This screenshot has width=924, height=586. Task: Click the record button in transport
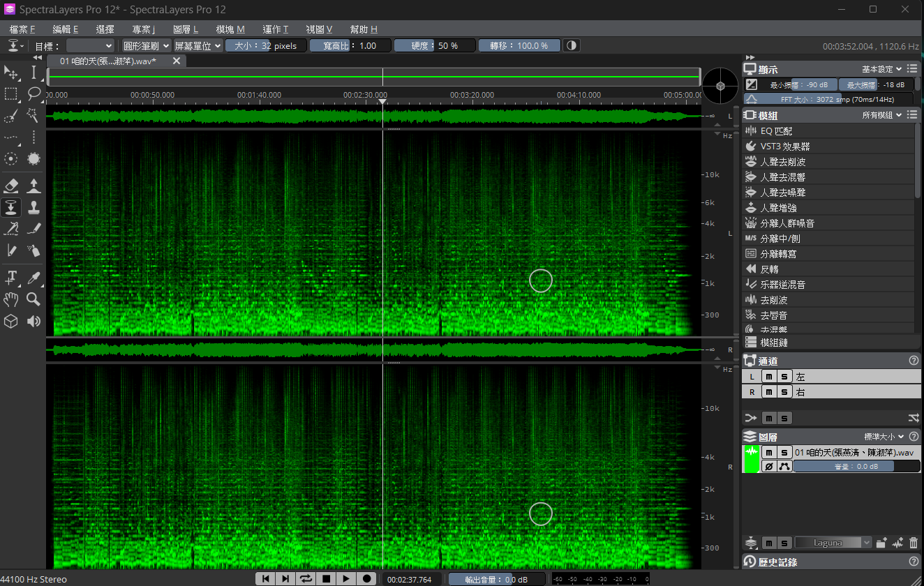click(x=366, y=578)
